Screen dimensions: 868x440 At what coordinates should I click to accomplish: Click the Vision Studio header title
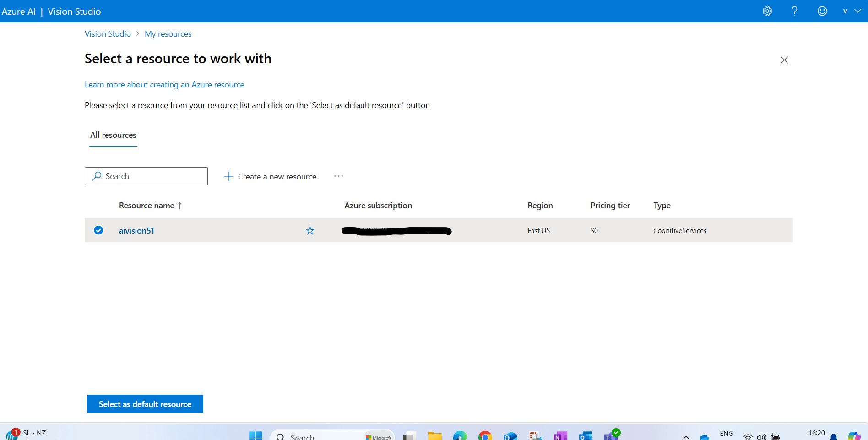pyautogui.click(x=74, y=11)
